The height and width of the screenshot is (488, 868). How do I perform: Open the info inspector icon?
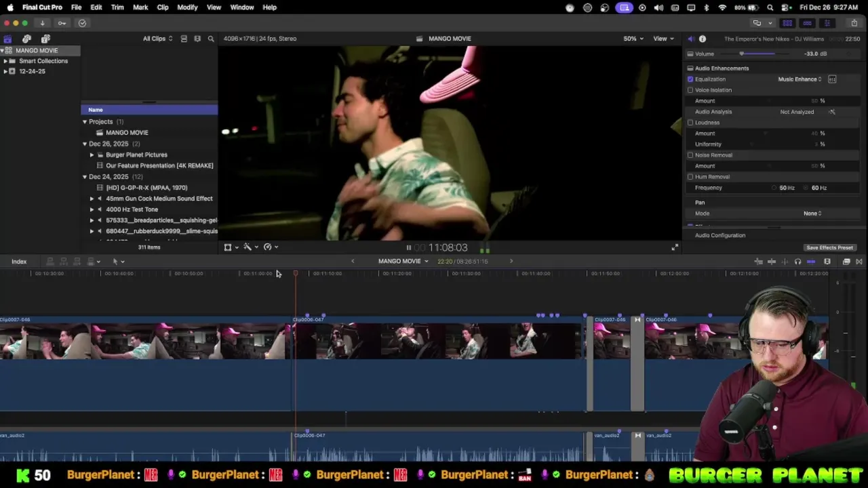click(703, 39)
